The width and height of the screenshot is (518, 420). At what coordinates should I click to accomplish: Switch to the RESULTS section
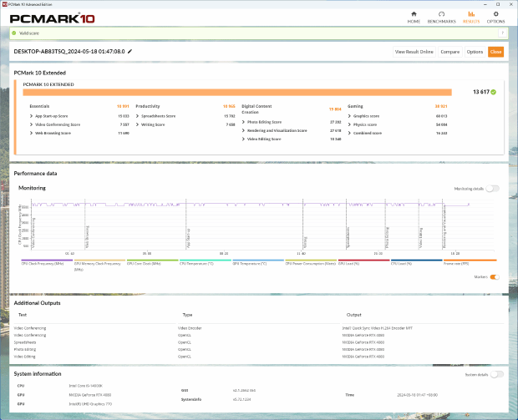471,18
